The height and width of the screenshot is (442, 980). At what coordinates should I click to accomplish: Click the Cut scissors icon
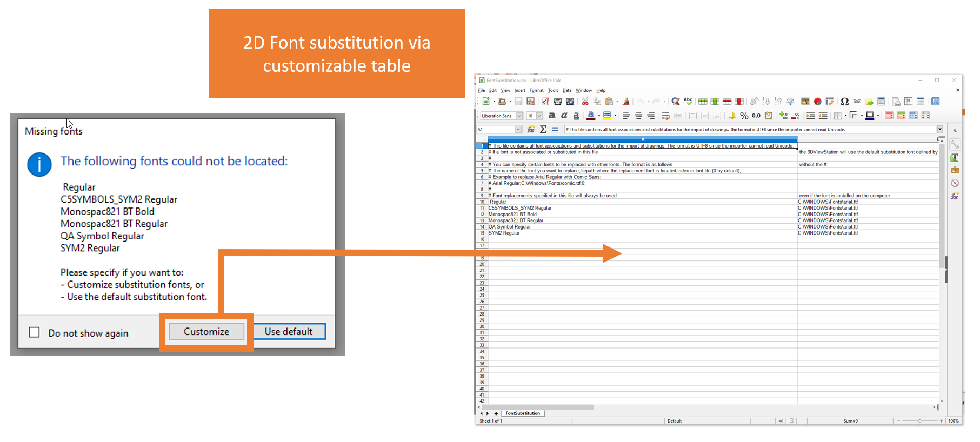(x=585, y=102)
